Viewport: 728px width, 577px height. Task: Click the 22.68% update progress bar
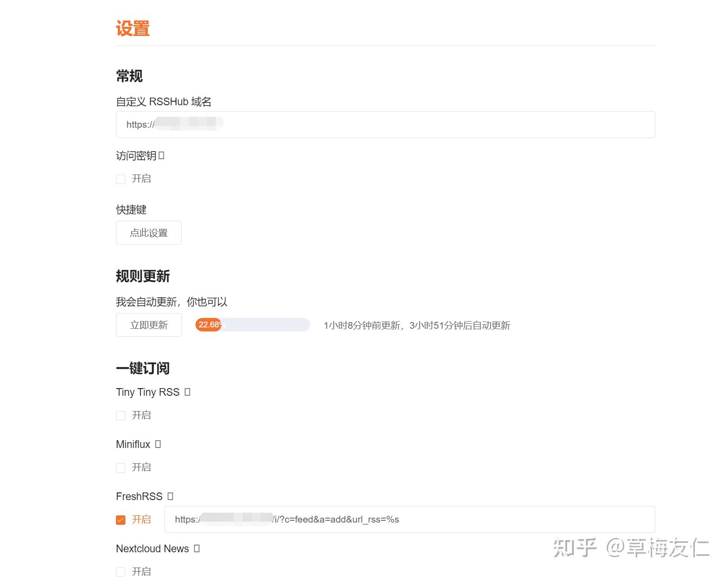pos(252,325)
